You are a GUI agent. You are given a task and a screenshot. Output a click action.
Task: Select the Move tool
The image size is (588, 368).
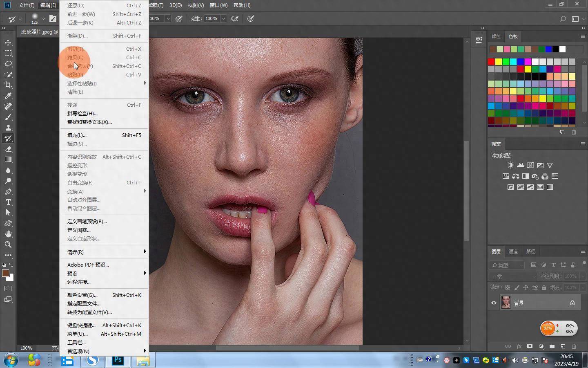8,43
